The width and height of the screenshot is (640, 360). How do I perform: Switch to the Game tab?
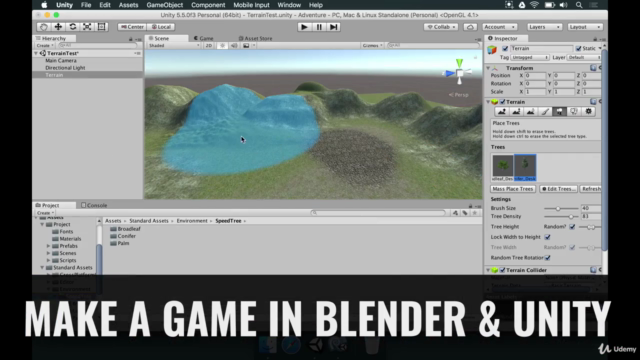coord(203,38)
